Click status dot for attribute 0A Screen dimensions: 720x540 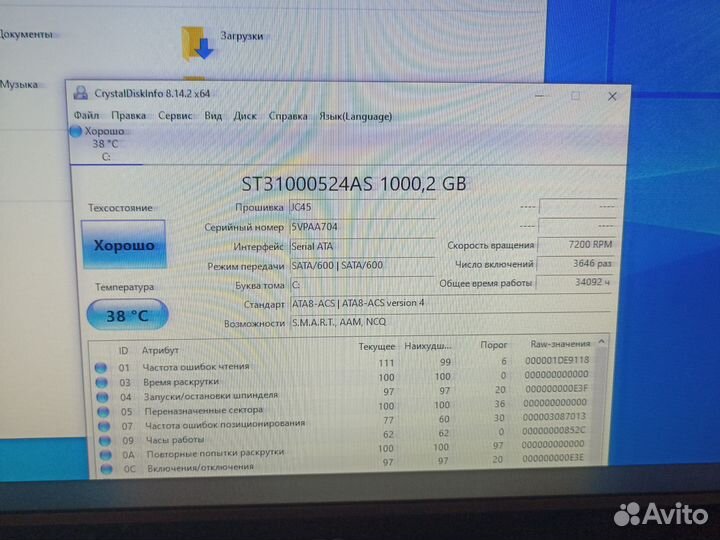tap(106, 455)
